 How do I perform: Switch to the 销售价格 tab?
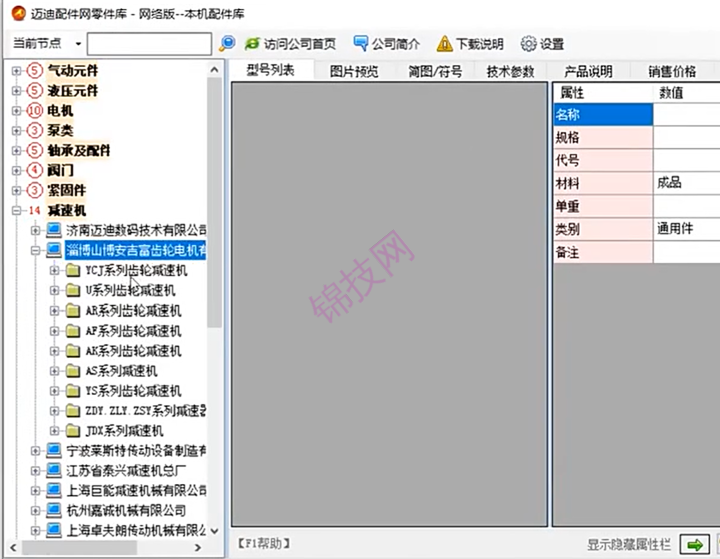(672, 72)
